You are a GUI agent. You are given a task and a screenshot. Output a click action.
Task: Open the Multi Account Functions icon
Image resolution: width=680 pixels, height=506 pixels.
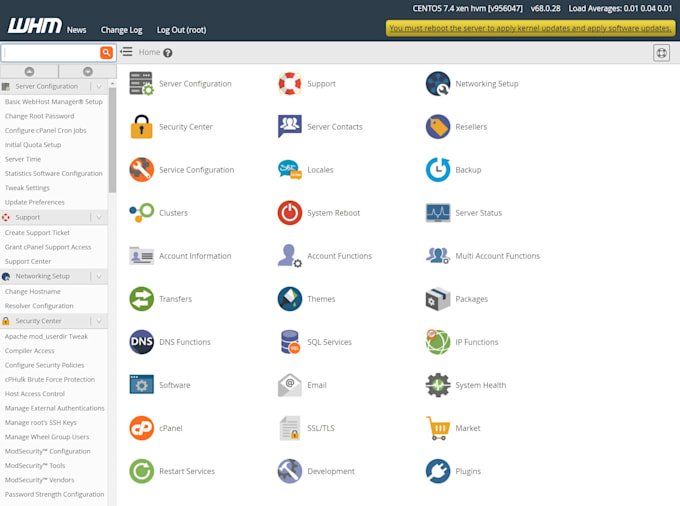438,256
